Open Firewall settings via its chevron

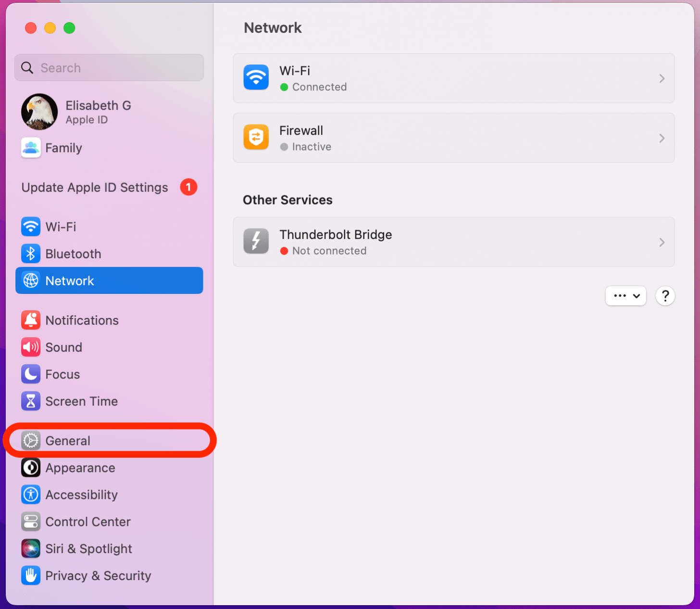coord(662,138)
